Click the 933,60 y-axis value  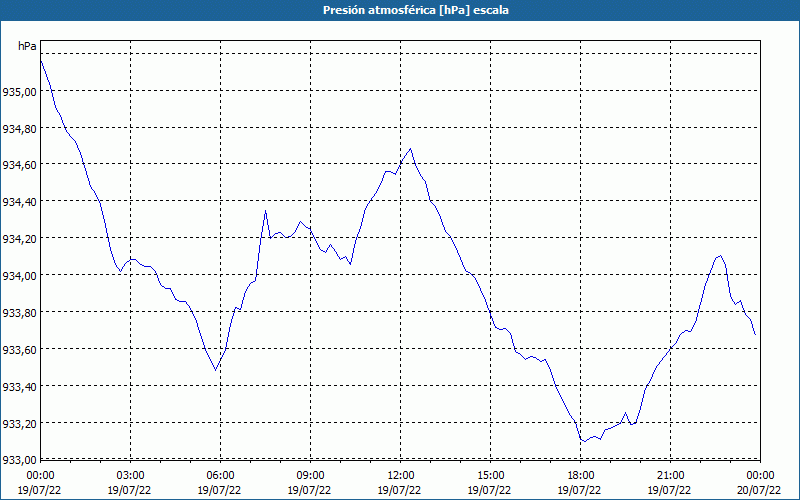click(19, 349)
